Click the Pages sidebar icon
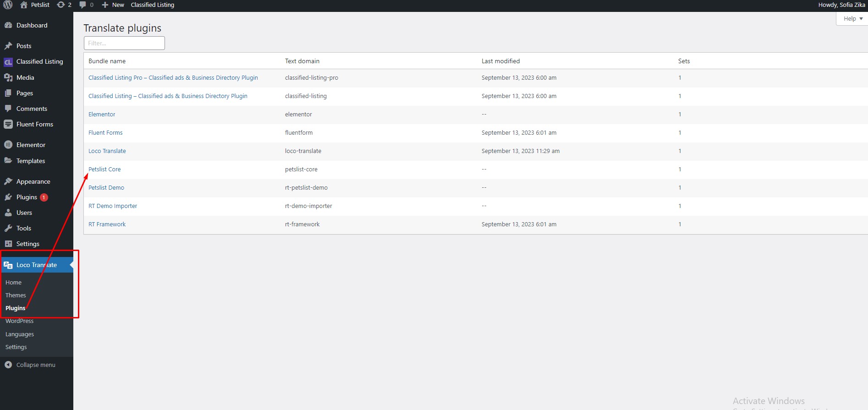The width and height of the screenshot is (868, 410). 8,93
